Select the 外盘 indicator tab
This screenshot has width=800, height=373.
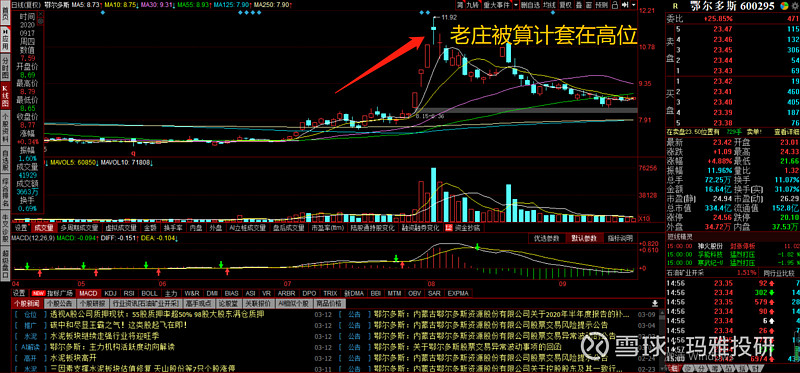click(215, 228)
